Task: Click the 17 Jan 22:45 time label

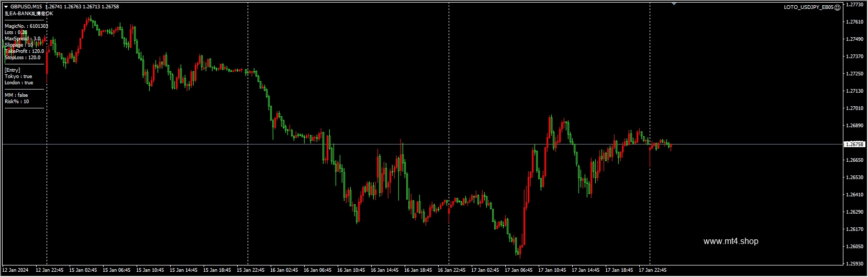Action: coord(652,271)
